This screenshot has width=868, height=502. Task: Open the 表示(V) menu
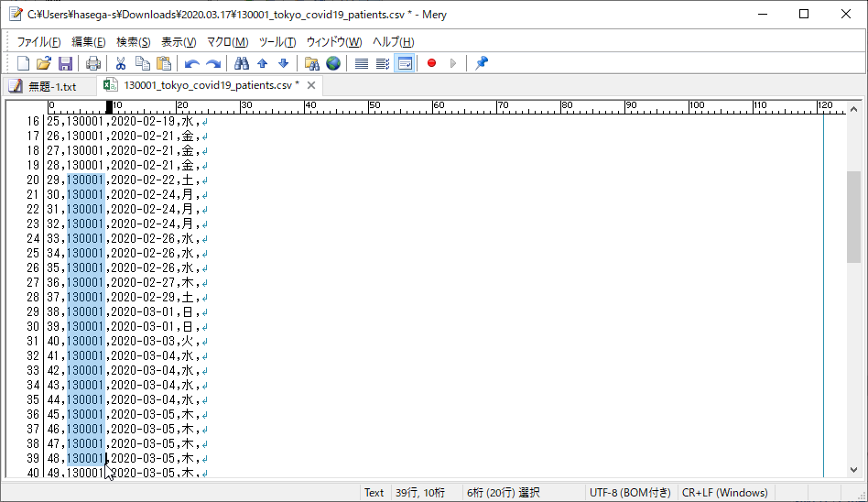179,41
